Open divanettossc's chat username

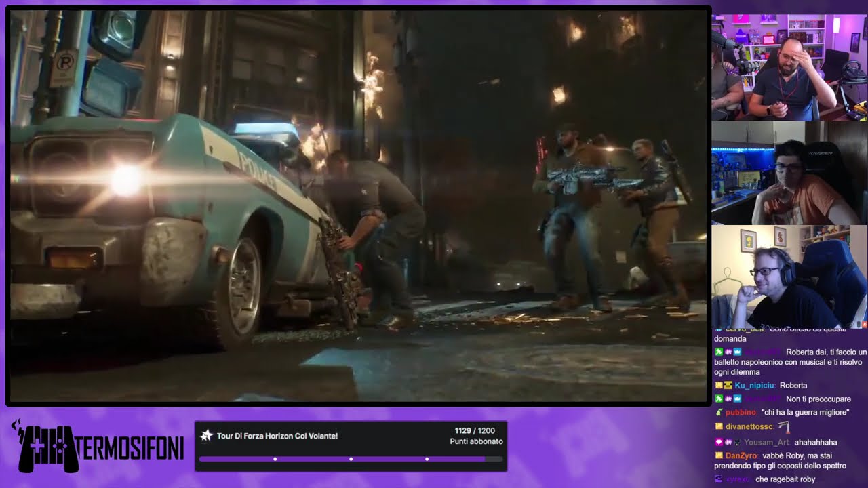(749, 426)
